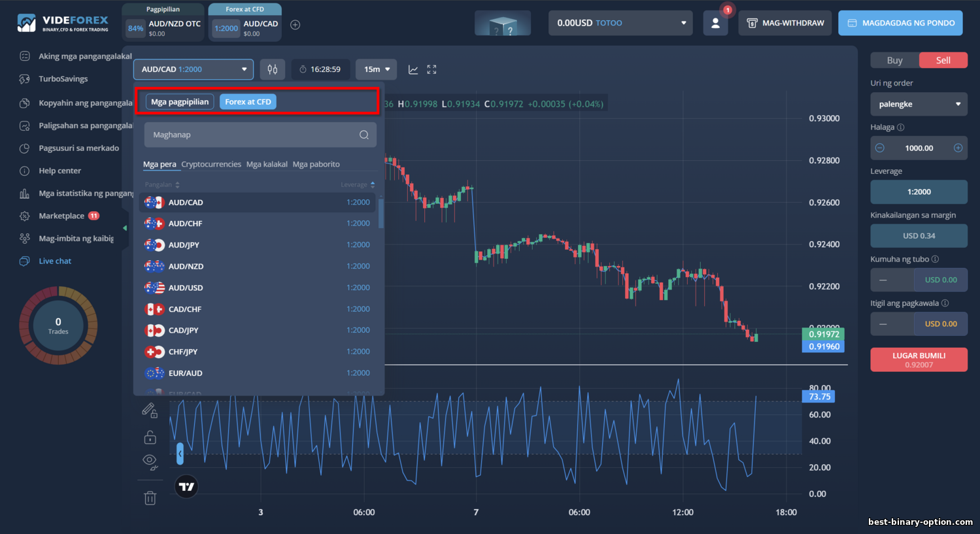Switch to Forex at CFD asset type

coord(248,102)
